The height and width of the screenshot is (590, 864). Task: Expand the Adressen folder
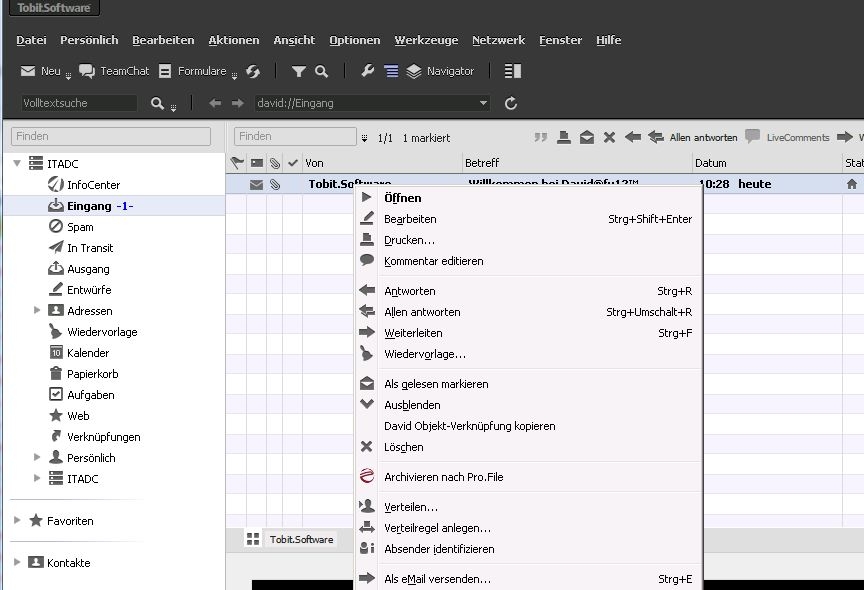coord(37,310)
